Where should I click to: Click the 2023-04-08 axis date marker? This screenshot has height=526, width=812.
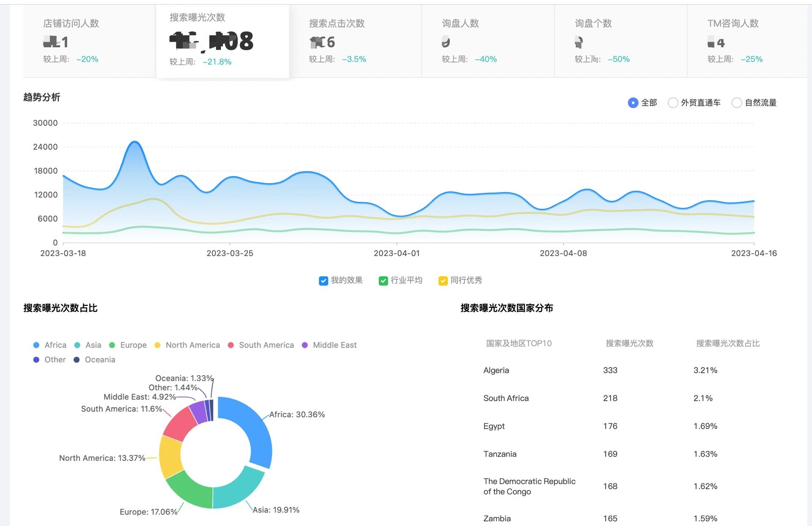click(x=563, y=253)
